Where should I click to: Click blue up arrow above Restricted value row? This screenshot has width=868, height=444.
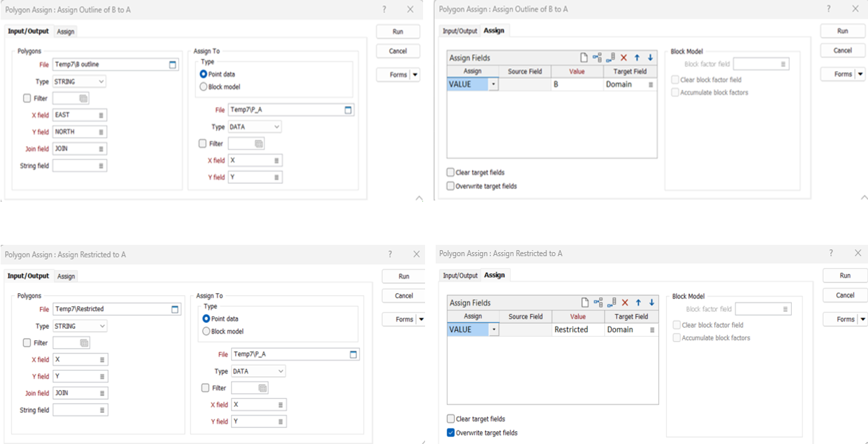[638, 302]
